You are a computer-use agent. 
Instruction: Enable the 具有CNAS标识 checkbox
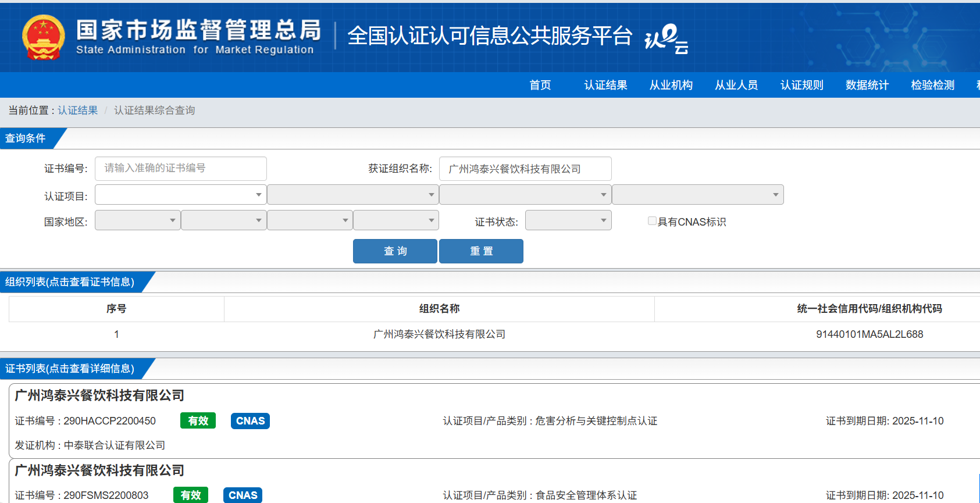(652, 221)
